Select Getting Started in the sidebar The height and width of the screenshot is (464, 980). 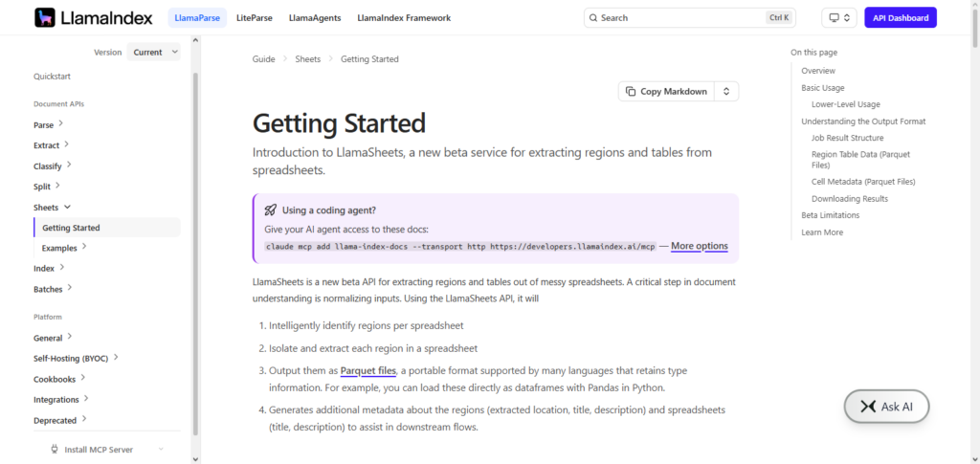click(x=107, y=228)
